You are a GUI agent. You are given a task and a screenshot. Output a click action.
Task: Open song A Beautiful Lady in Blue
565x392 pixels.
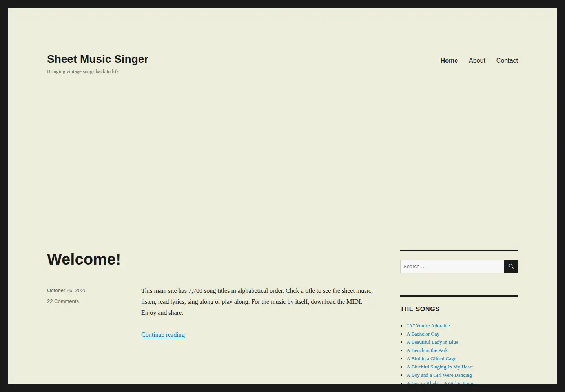432,342
